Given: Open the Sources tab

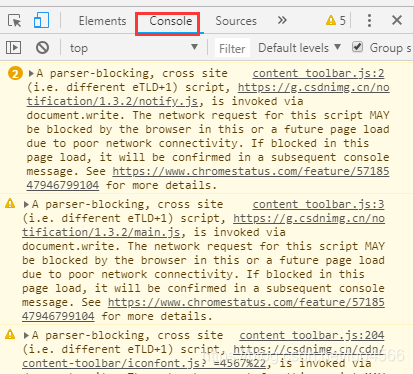Looking at the screenshot, I should [x=236, y=21].
